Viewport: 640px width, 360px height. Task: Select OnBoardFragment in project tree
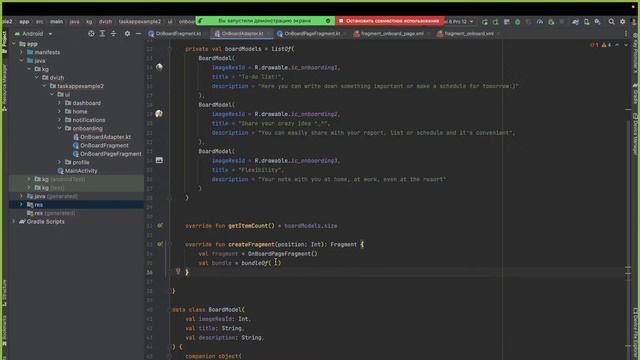100,145
